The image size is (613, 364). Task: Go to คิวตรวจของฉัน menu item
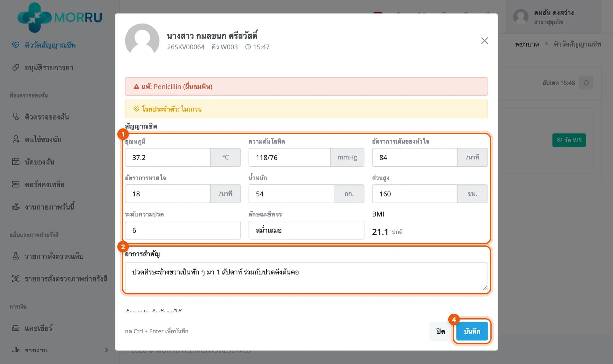pyautogui.click(x=47, y=117)
